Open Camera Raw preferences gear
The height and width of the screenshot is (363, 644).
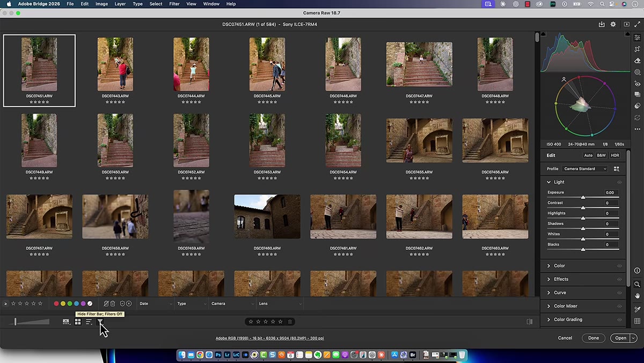(613, 24)
